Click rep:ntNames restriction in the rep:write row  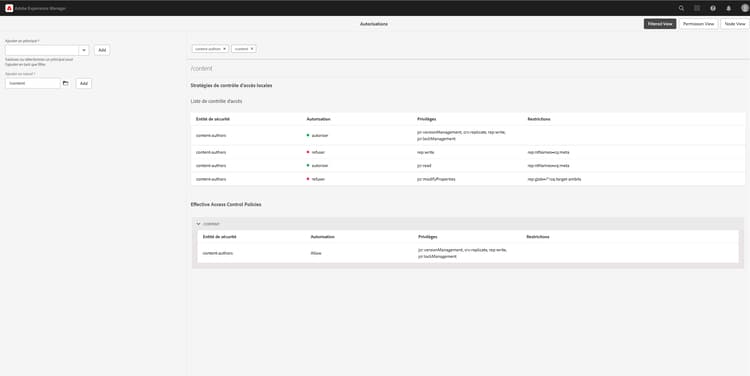(x=548, y=152)
